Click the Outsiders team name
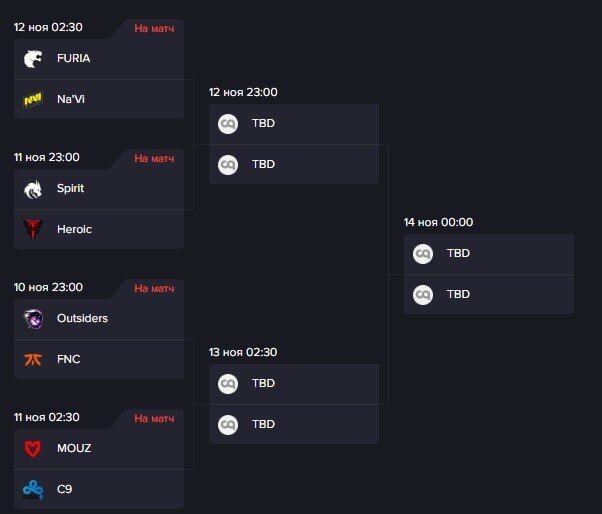 point(82,318)
